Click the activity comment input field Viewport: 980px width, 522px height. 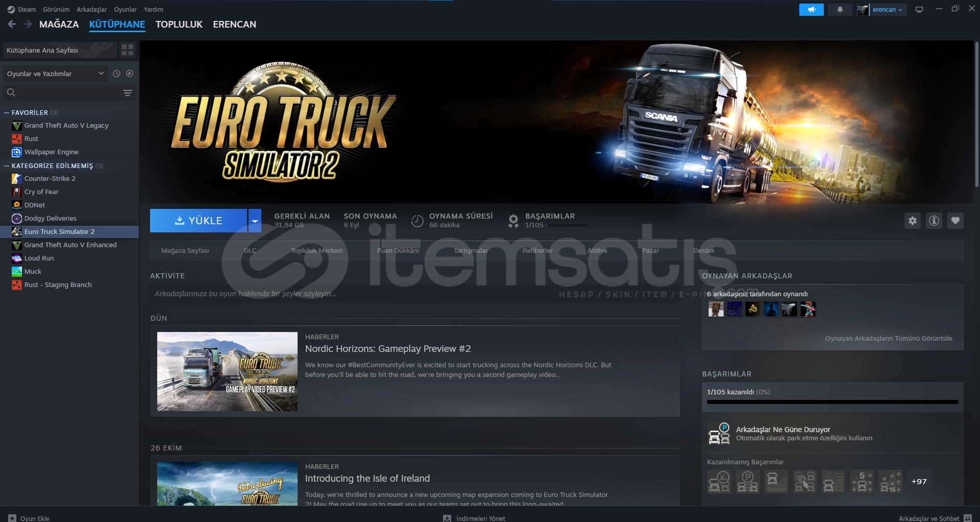point(414,294)
